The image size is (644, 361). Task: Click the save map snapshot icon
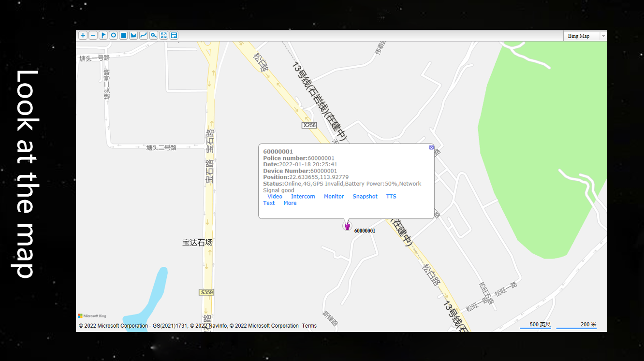pyautogui.click(x=174, y=35)
